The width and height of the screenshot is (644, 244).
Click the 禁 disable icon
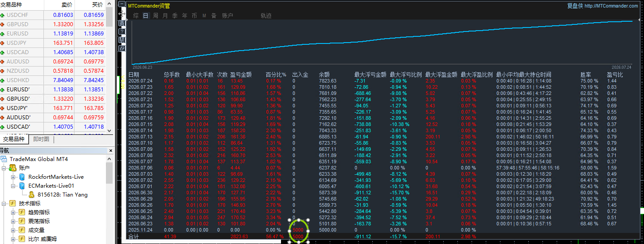[x=122, y=40]
